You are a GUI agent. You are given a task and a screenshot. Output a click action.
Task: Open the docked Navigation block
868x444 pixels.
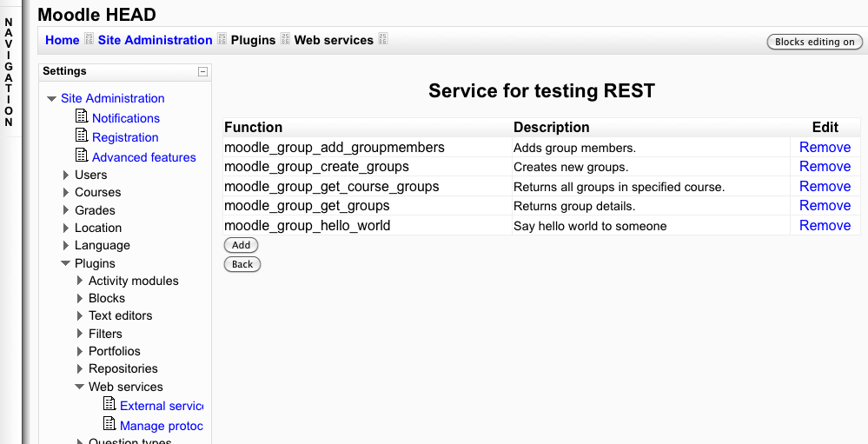coord(9,73)
